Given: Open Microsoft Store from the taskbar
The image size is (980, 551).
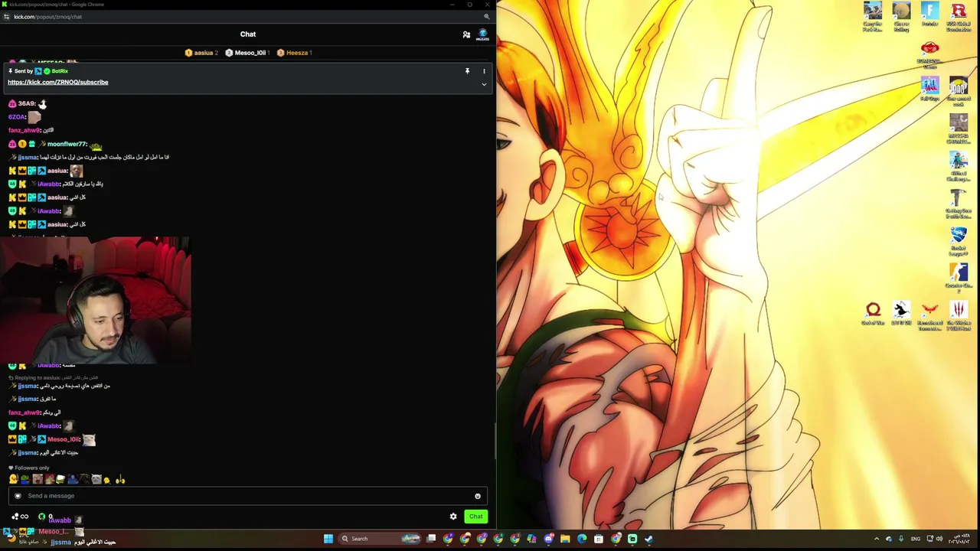Looking at the screenshot, I should click(599, 539).
